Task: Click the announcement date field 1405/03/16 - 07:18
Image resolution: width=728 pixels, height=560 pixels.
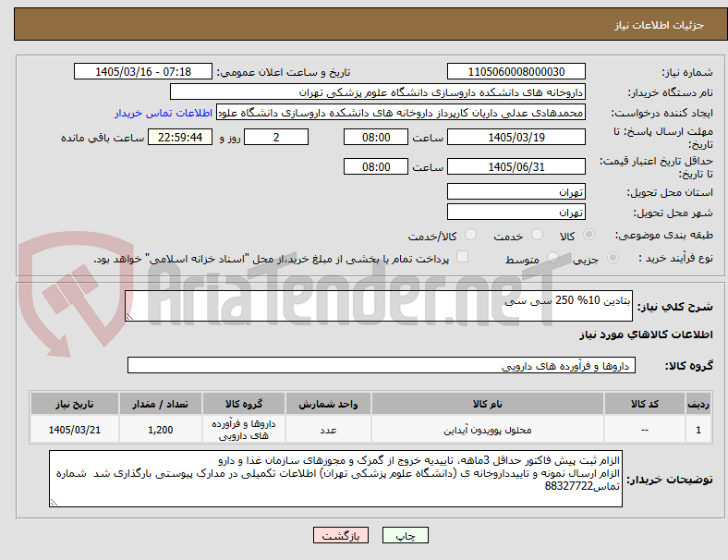Action: [143, 72]
